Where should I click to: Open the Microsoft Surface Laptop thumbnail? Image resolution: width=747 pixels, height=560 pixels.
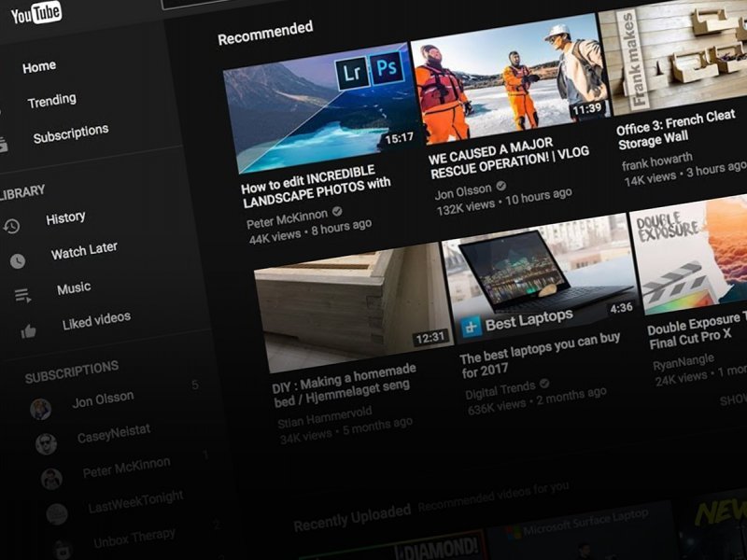(x=582, y=531)
